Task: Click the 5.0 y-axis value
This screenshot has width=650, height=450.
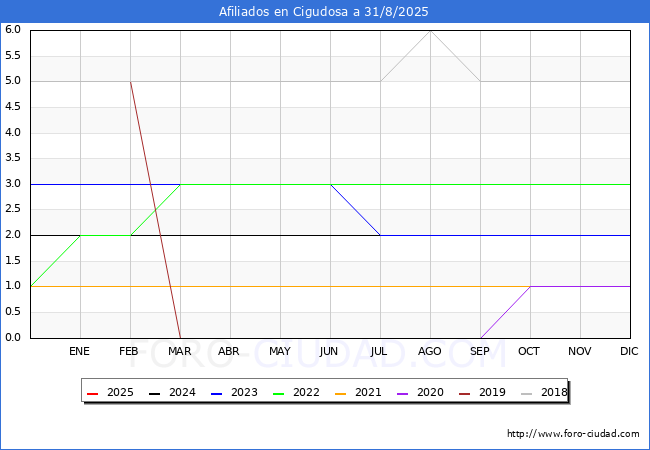Action: click(13, 81)
